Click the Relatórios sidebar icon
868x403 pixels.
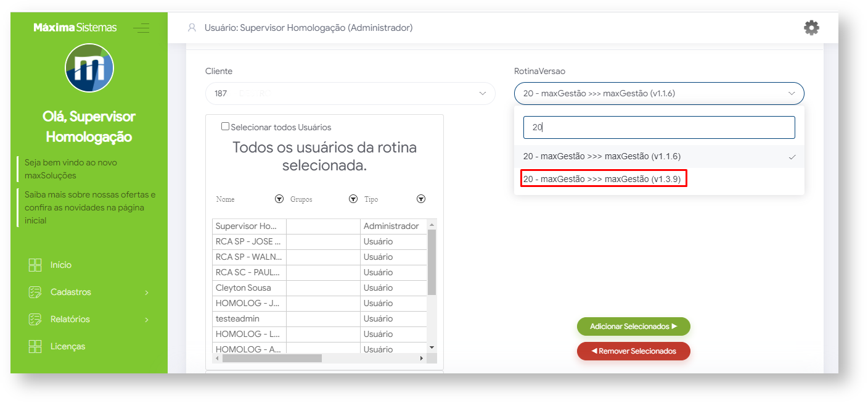pos(35,319)
